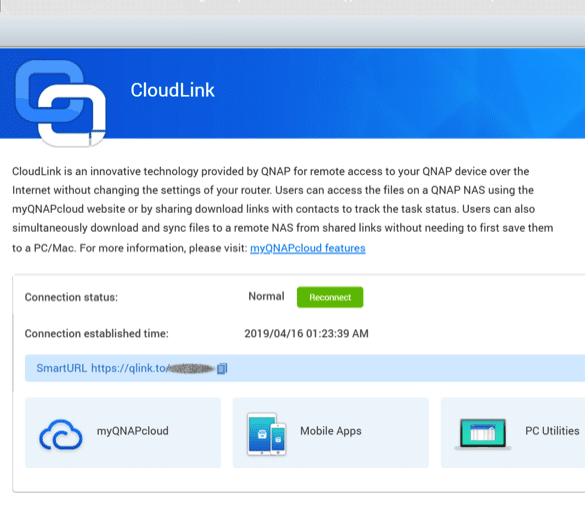
Task: Click the Connection established time label
Action: pos(97,333)
